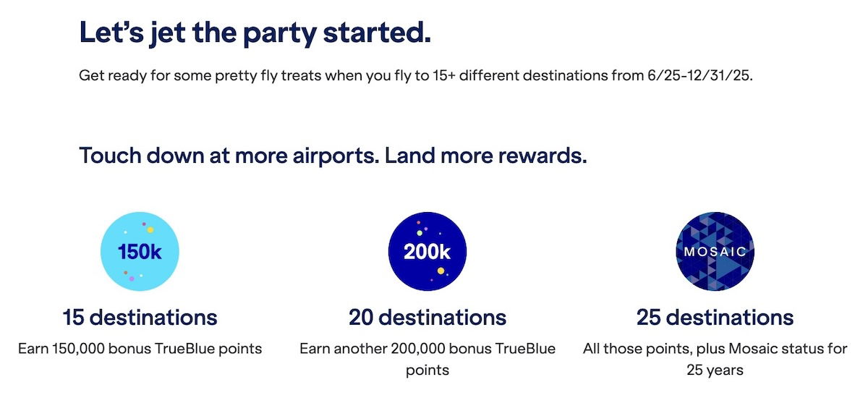This screenshot has width=868, height=398.
Task: Click 'Earn another 200,000 bonus TrueBlue points' text
Action: (427, 360)
